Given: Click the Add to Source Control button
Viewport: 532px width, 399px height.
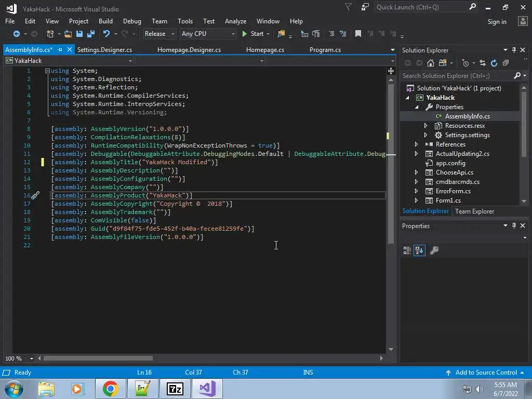Looking at the screenshot, I should [x=485, y=373].
